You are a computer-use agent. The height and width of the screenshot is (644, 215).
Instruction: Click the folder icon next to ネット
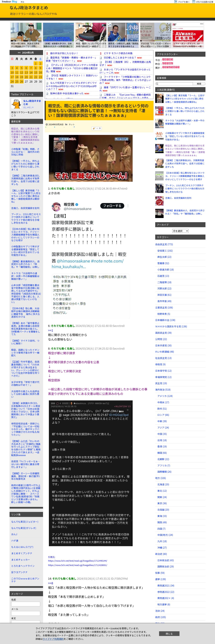point(66,124)
